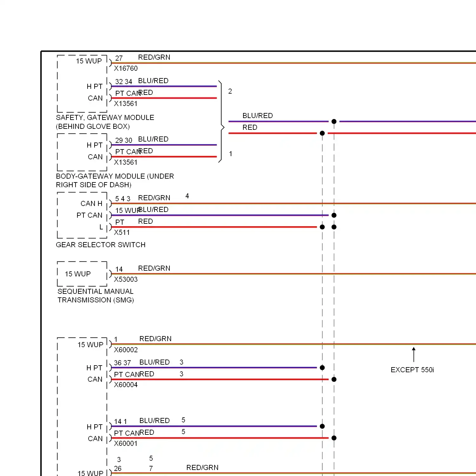Screen dimensions: 476x476
Task: Click the number 1 beside the brace
Action: coord(231,154)
